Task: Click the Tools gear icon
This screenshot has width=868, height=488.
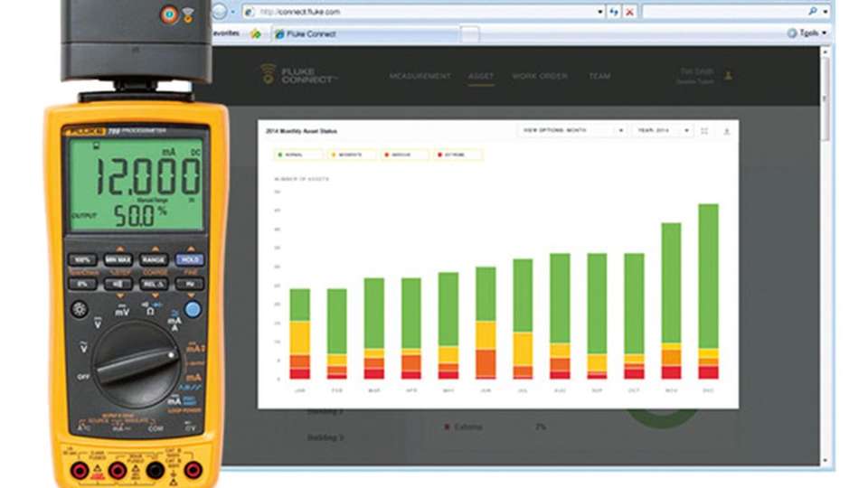Action: (x=792, y=33)
